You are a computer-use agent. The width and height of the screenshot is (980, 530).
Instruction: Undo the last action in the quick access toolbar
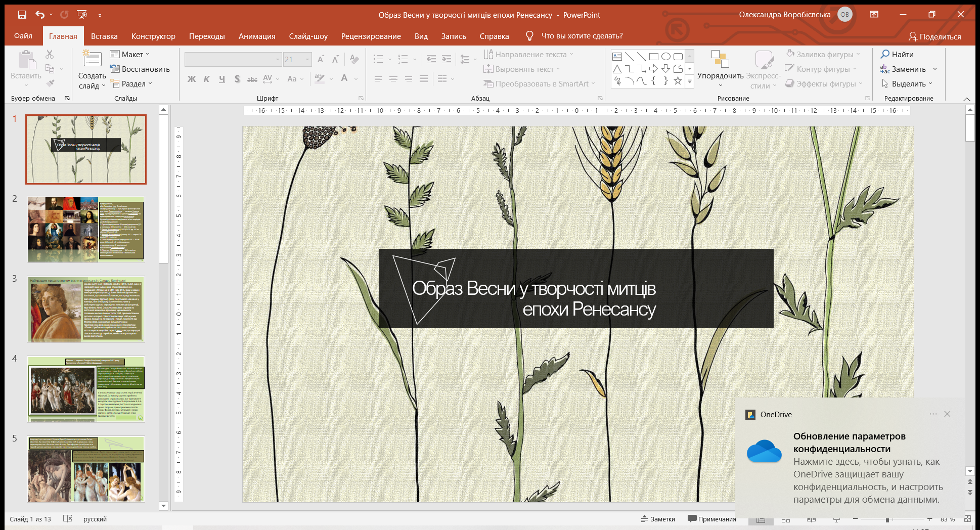pyautogui.click(x=40, y=15)
